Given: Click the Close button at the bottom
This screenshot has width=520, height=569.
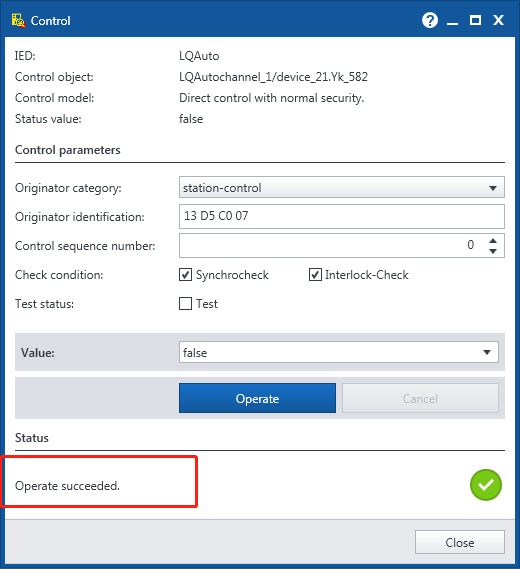Looking at the screenshot, I should pyautogui.click(x=460, y=542).
